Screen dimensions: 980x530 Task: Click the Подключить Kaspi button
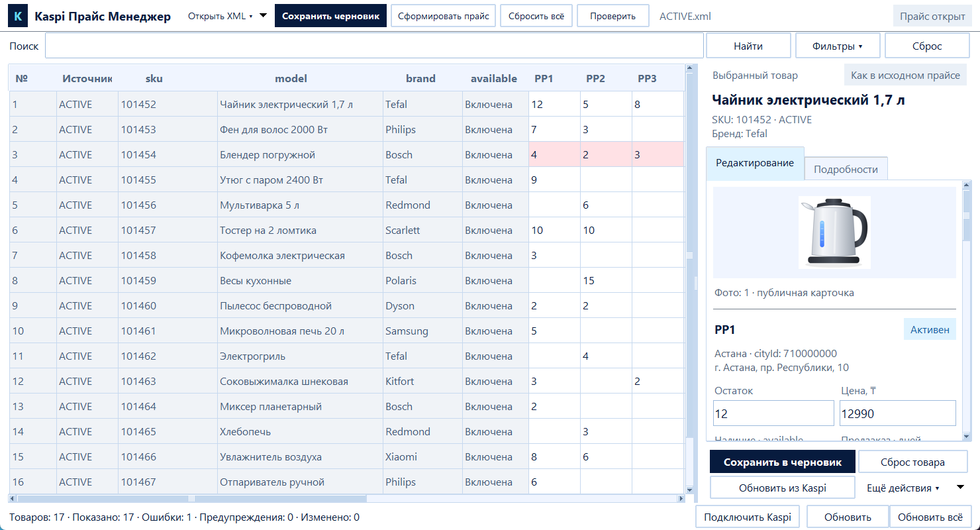(748, 517)
